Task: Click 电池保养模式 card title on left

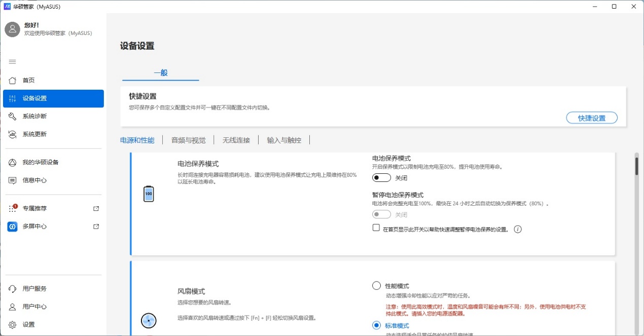Action: pyautogui.click(x=198, y=164)
